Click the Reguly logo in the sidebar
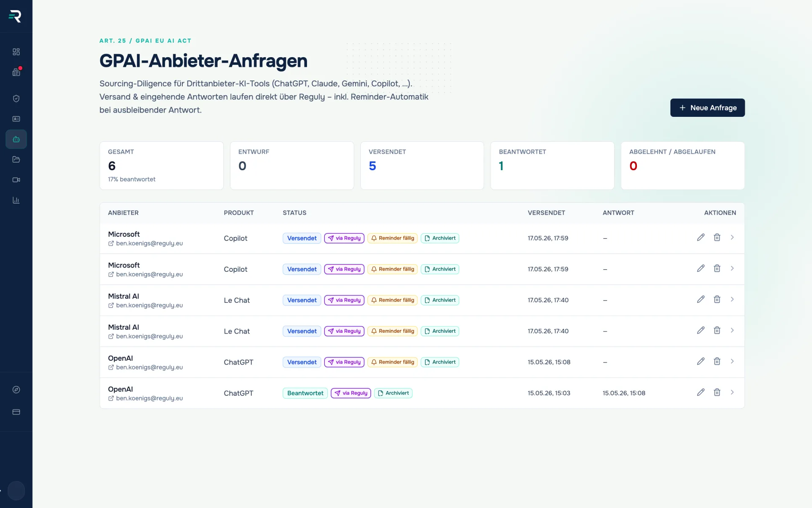This screenshot has width=812, height=508. tap(15, 16)
